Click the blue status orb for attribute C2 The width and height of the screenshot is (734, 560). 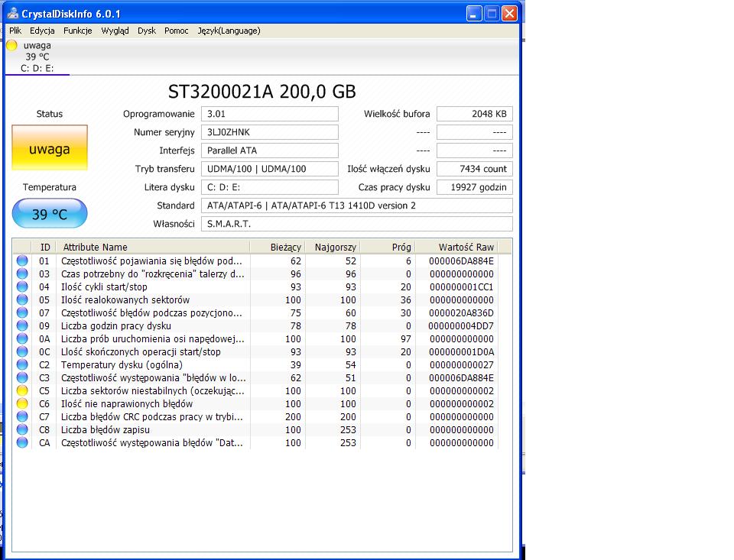click(22, 364)
